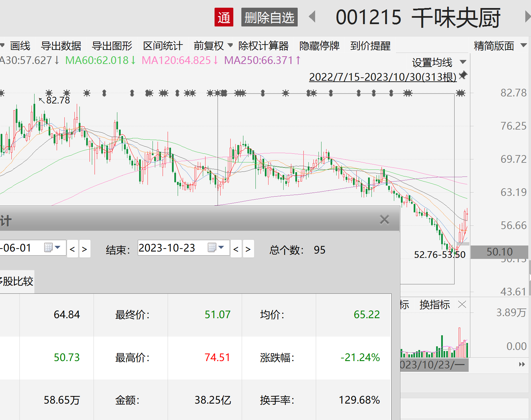Screen dimensions: 531x420
Task: Step start date back with < button
Action: click(x=72, y=249)
